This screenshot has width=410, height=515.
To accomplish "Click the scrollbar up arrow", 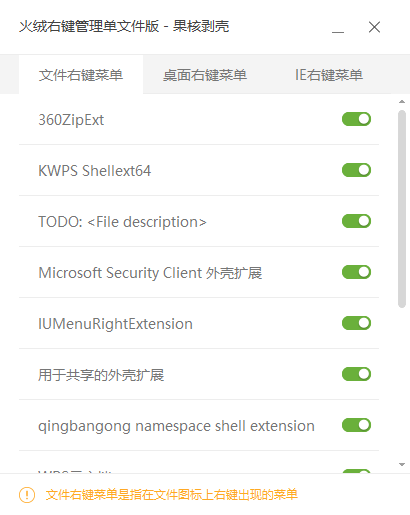I will click(x=402, y=102).
